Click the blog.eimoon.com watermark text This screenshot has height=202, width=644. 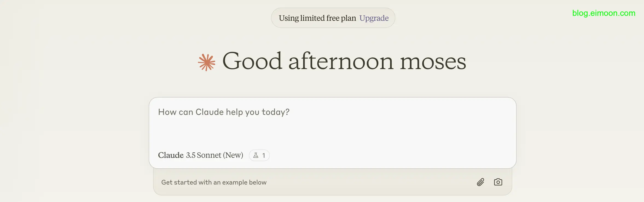pyautogui.click(x=604, y=13)
